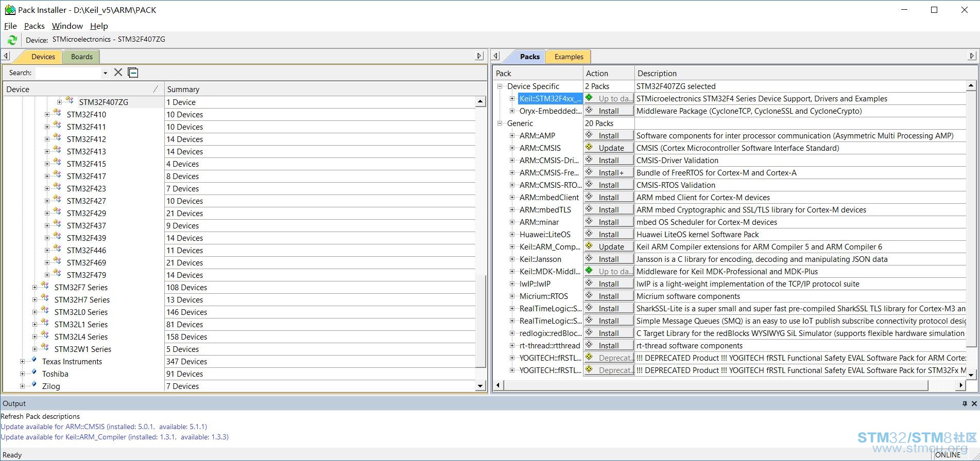Click the Summary column header
This screenshot has height=461, width=980.
pos(324,89)
